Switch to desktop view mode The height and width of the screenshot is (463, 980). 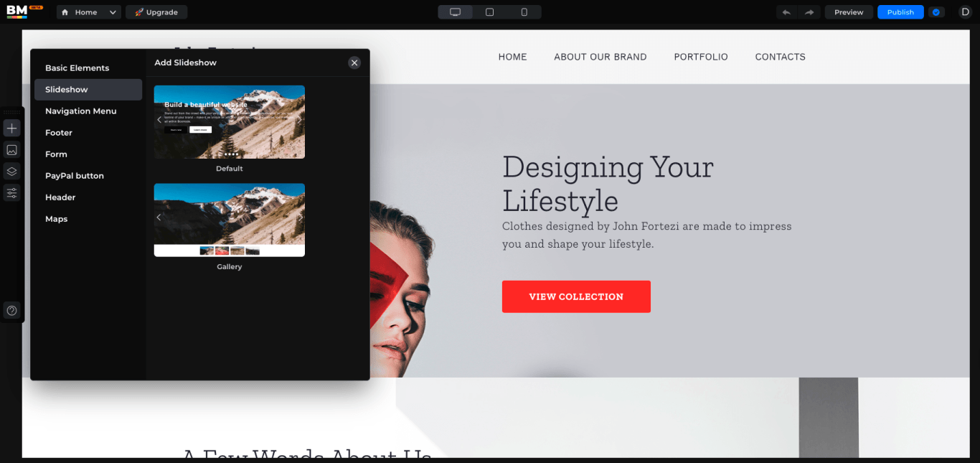coord(455,11)
